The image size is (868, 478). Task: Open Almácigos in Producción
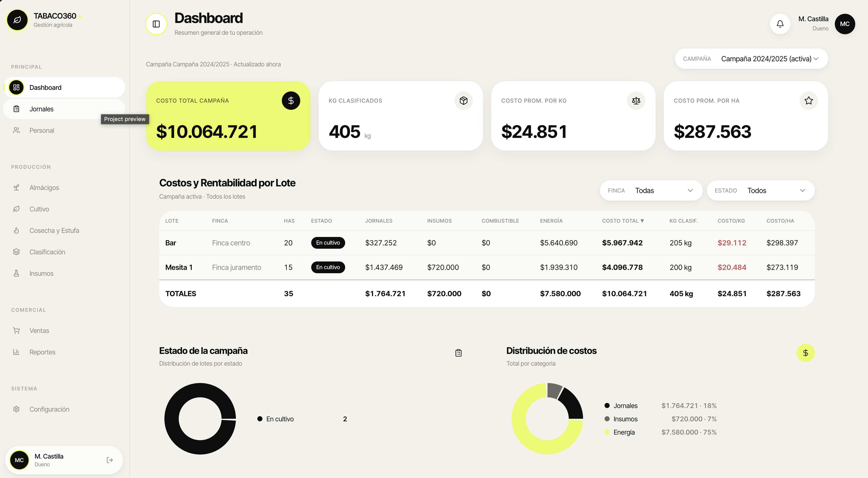(x=64, y=187)
